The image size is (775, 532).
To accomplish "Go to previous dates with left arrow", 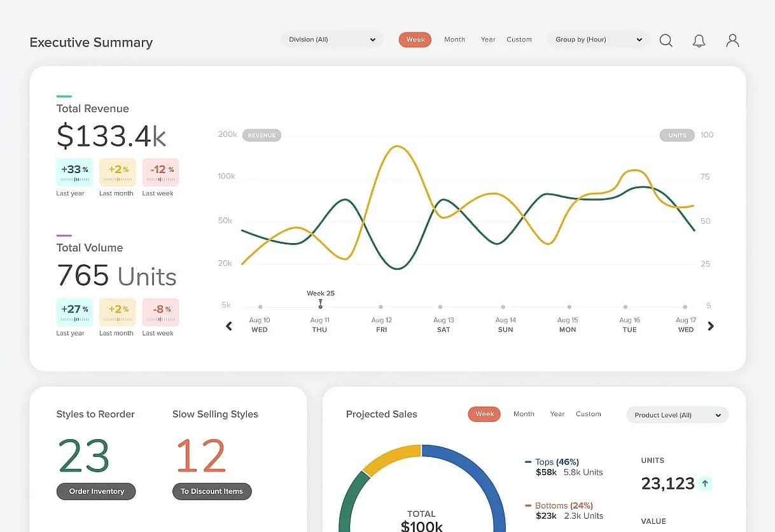I will click(x=229, y=326).
